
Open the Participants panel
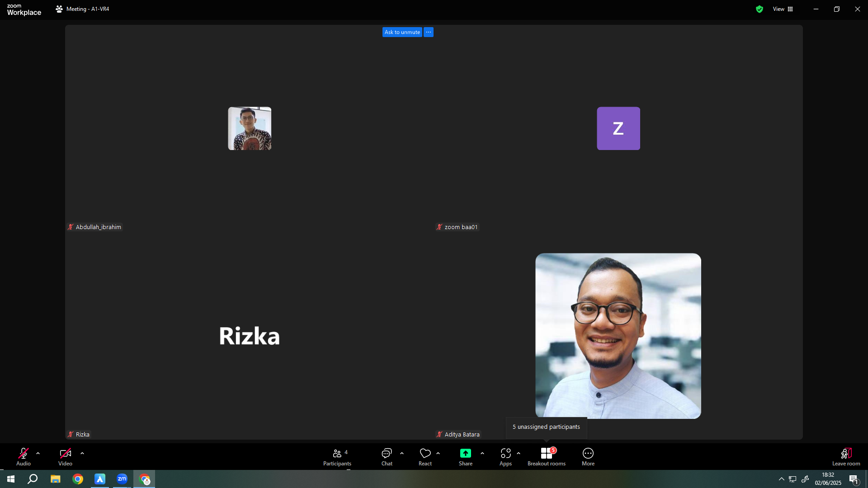pyautogui.click(x=337, y=457)
